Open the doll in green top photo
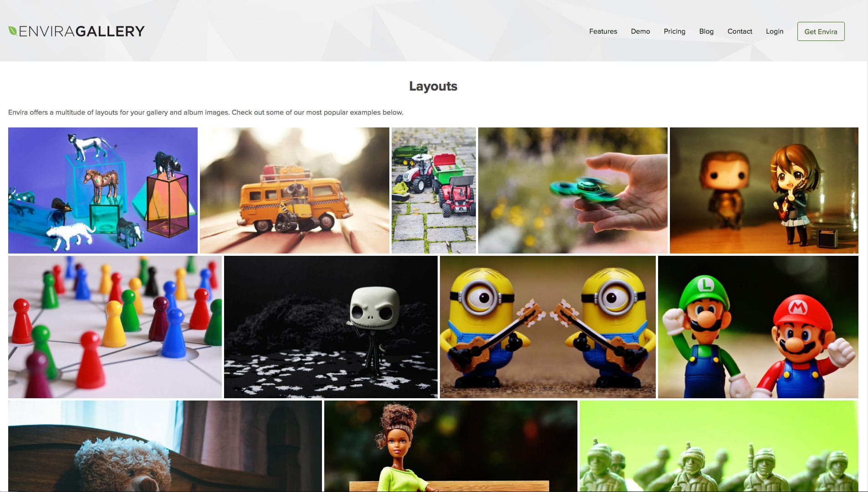The width and height of the screenshot is (868, 492). click(450, 446)
